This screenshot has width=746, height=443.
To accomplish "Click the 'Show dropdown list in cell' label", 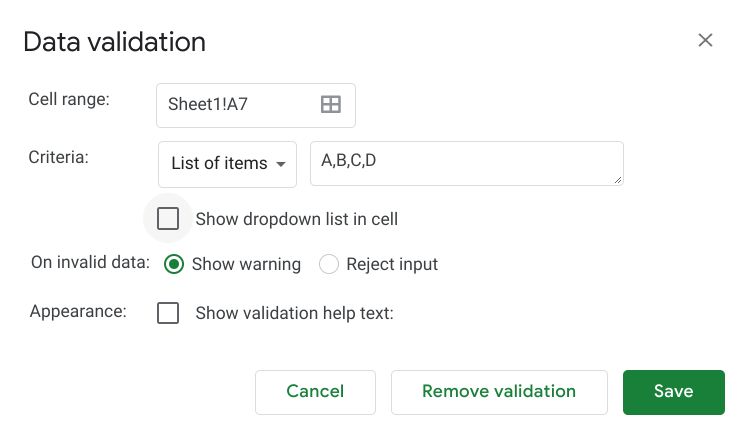I will coord(296,219).
